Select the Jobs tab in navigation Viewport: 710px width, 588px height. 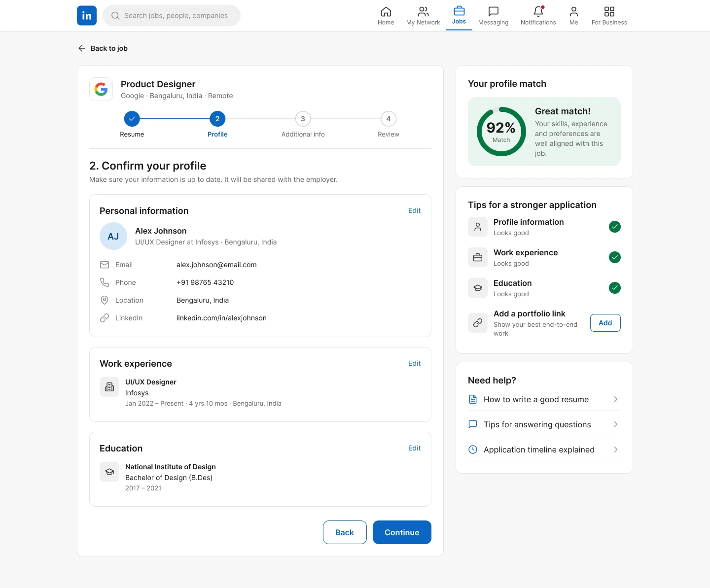pos(459,15)
